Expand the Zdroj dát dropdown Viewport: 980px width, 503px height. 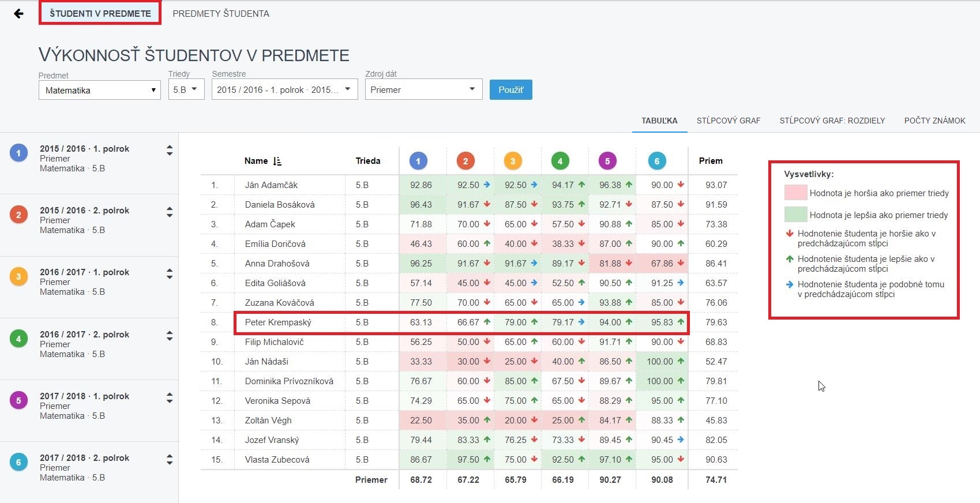(x=423, y=89)
